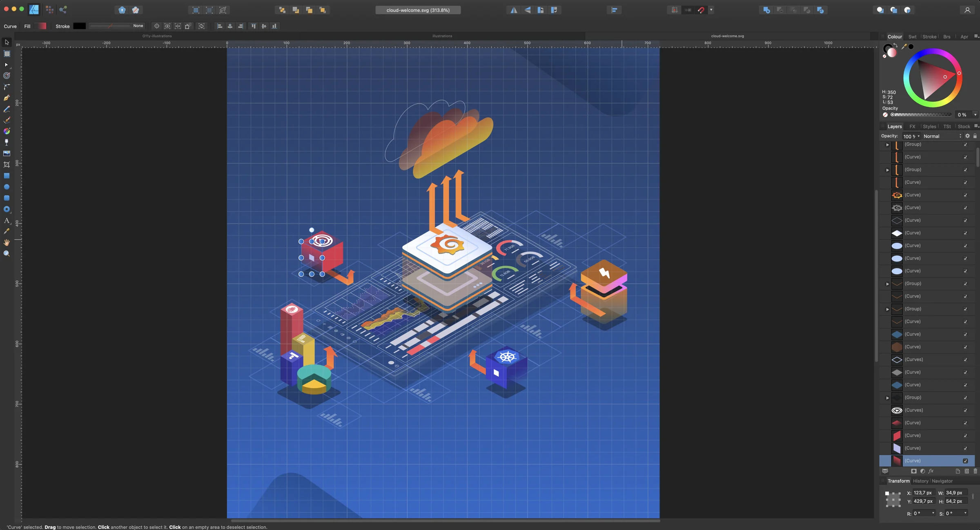Pick the View hand tool
980x530 pixels.
[7, 243]
